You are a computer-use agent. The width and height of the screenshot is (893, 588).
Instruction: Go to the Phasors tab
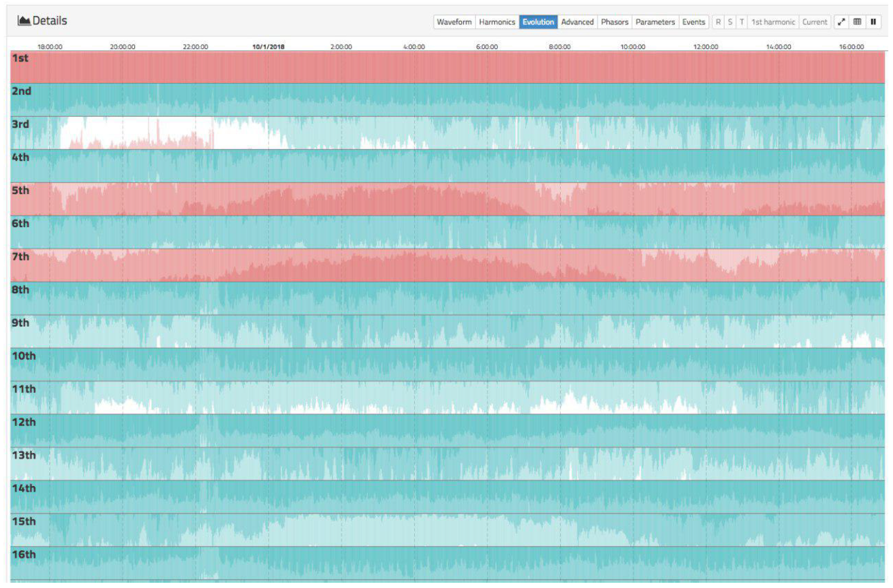(x=614, y=22)
